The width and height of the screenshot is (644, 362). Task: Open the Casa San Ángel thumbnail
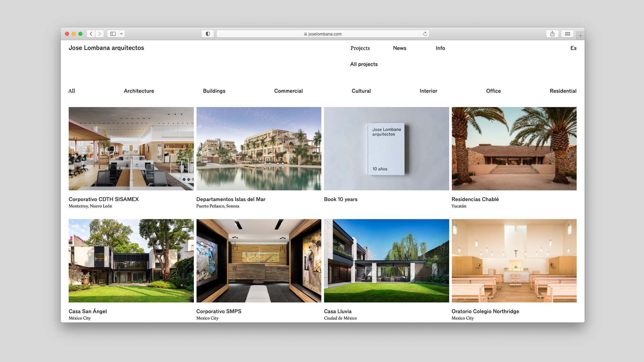click(131, 261)
